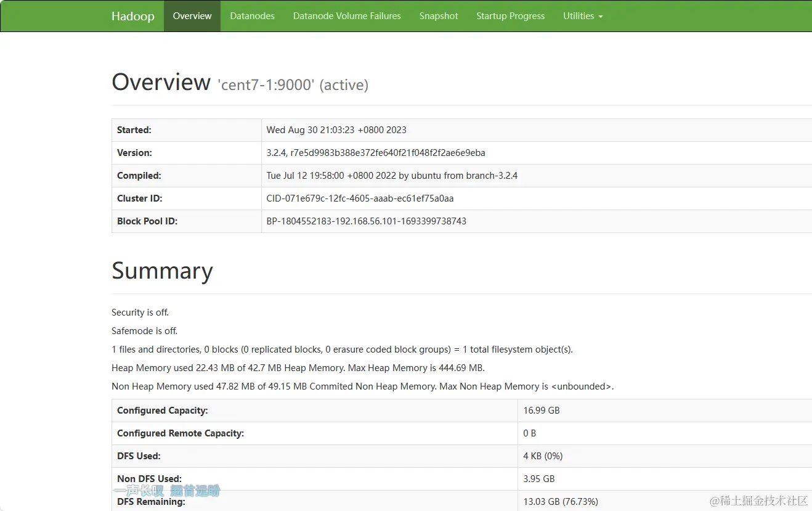Click the Compiled: label cell
Image resolution: width=812 pixels, height=511 pixels.
click(x=187, y=176)
